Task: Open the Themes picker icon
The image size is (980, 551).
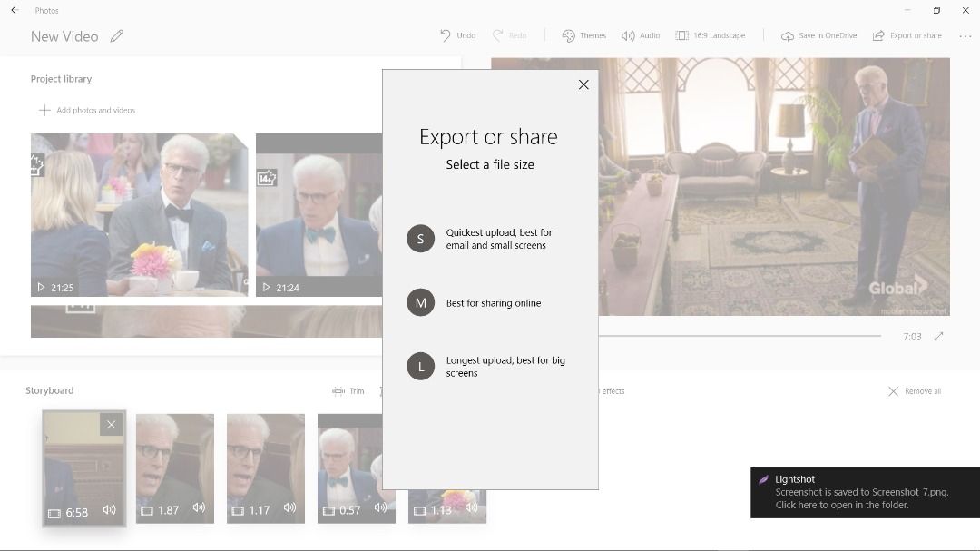Action: tap(568, 34)
